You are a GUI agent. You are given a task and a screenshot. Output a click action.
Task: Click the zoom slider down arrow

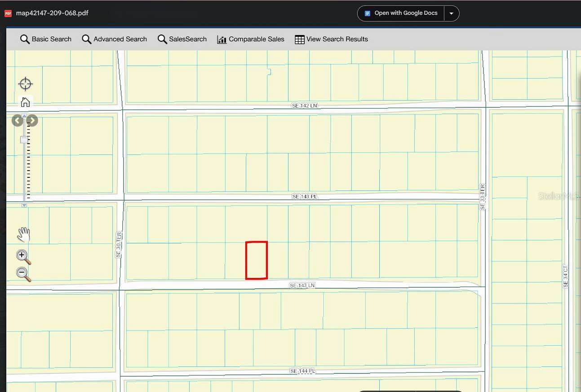click(24, 205)
